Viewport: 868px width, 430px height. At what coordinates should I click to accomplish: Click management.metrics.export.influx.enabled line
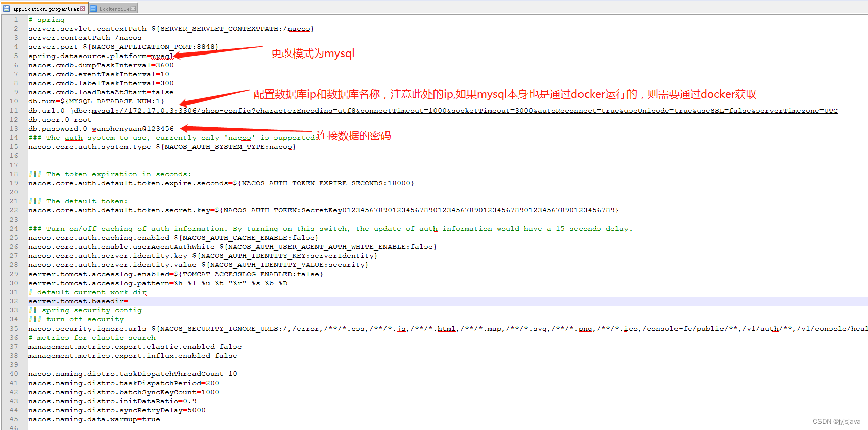[x=133, y=356]
